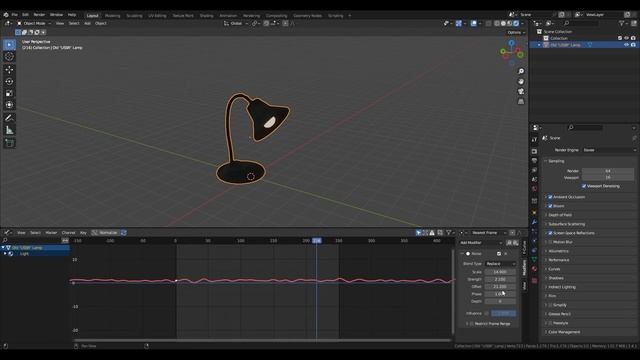Open the Add Modifier dropdown

[481, 243]
